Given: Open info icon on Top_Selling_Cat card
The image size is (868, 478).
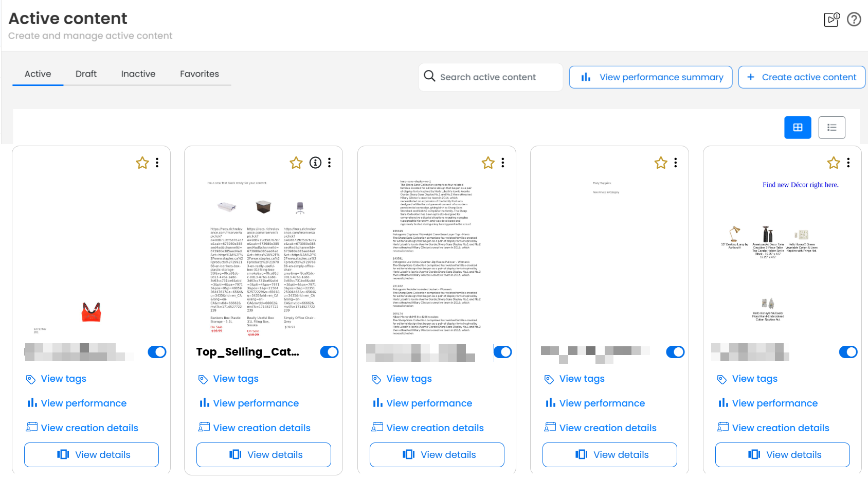Looking at the screenshot, I should [x=315, y=163].
